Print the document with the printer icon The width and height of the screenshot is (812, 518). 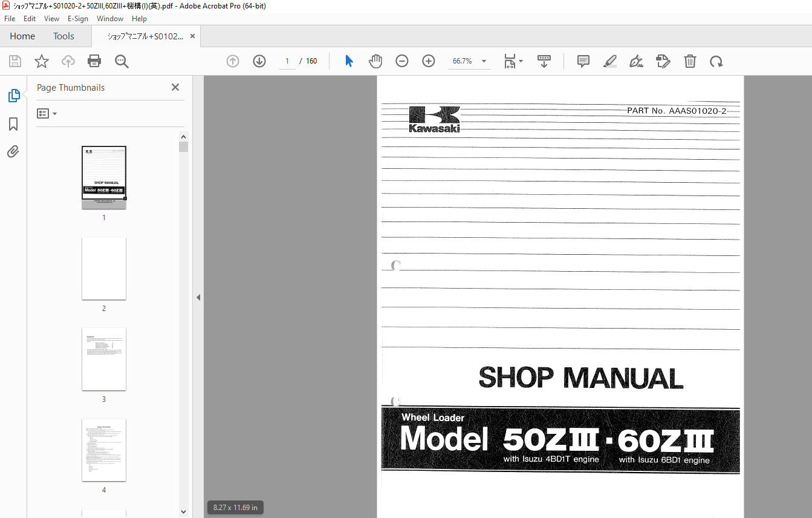coord(94,61)
